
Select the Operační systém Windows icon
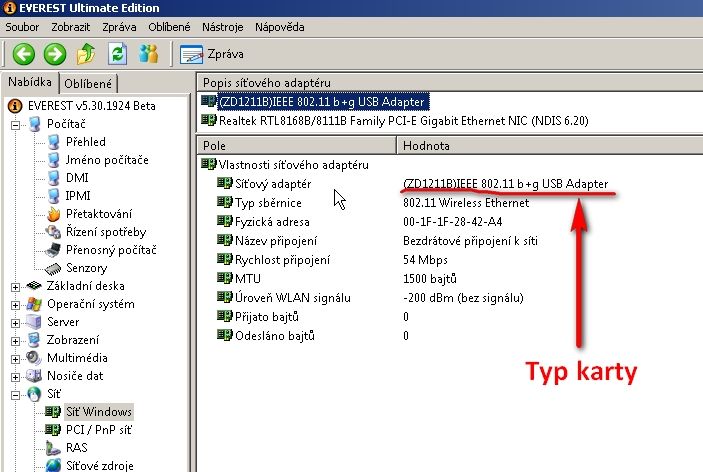(34, 304)
